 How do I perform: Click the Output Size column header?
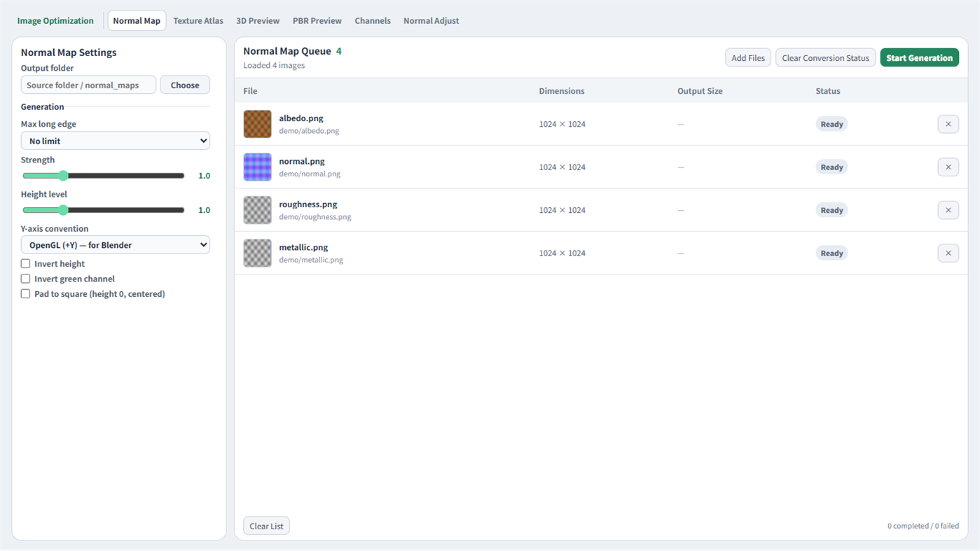tap(700, 91)
